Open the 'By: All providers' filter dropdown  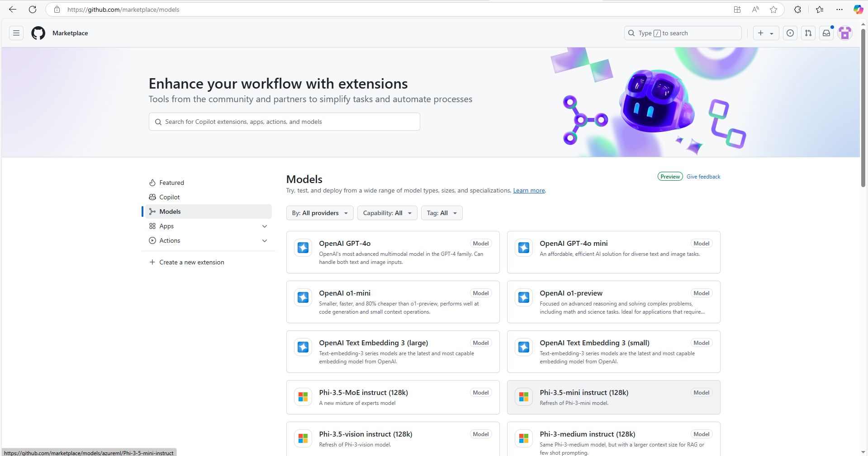[x=320, y=213]
